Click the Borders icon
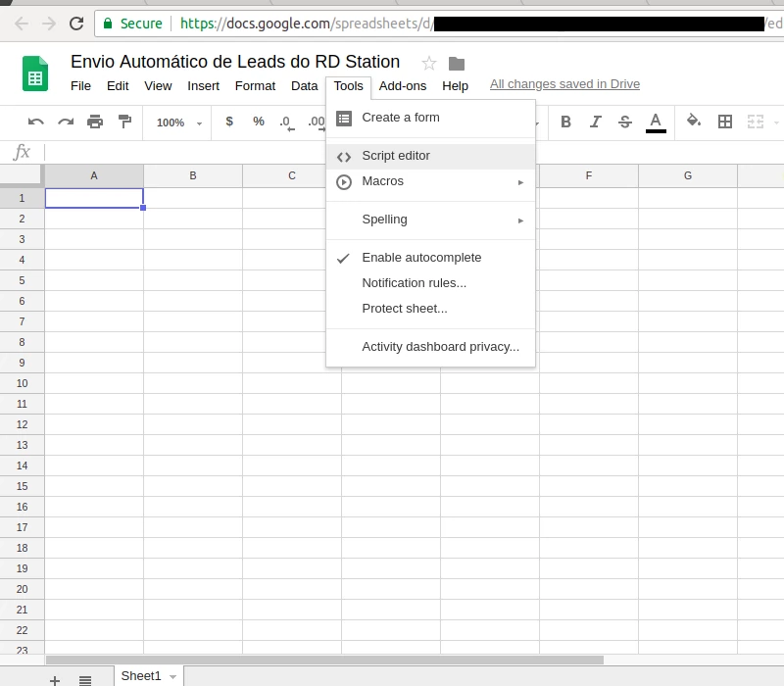 (725, 122)
